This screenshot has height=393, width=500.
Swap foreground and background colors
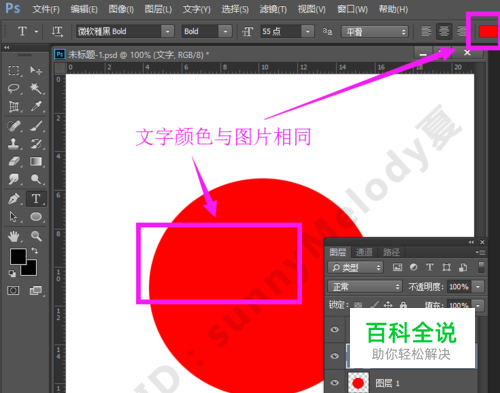click(x=35, y=250)
